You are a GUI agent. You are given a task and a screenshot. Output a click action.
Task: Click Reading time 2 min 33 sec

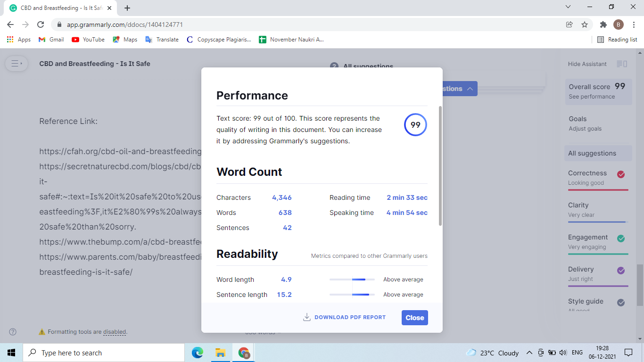point(407,197)
